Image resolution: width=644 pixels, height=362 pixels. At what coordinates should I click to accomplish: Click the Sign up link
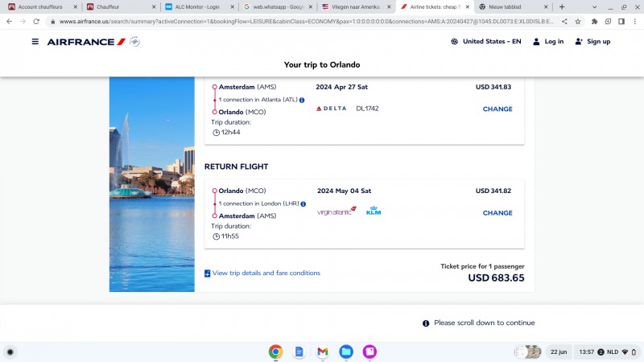(593, 42)
